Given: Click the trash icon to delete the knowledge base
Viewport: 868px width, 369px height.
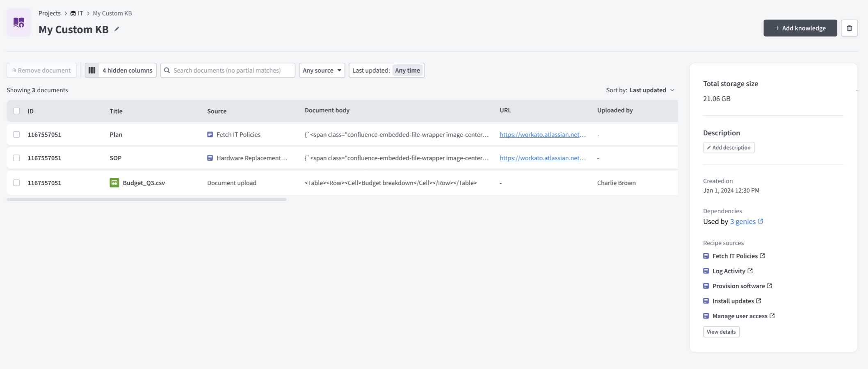Looking at the screenshot, I should coord(850,28).
